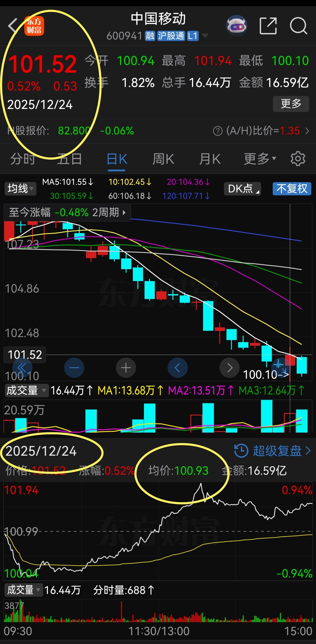The image size is (316, 644).
Task: Tap the 分时量:688 value
Action: click(x=124, y=590)
